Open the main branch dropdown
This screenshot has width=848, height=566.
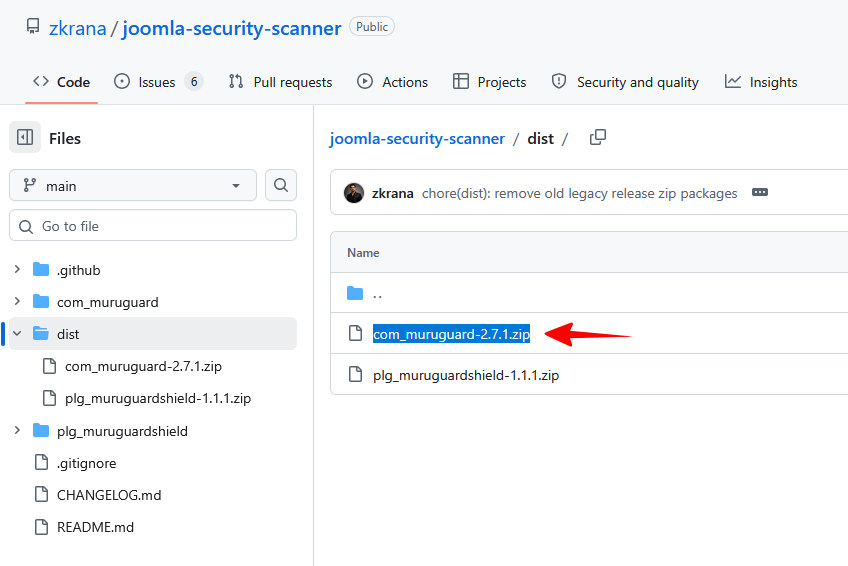(133, 185)
